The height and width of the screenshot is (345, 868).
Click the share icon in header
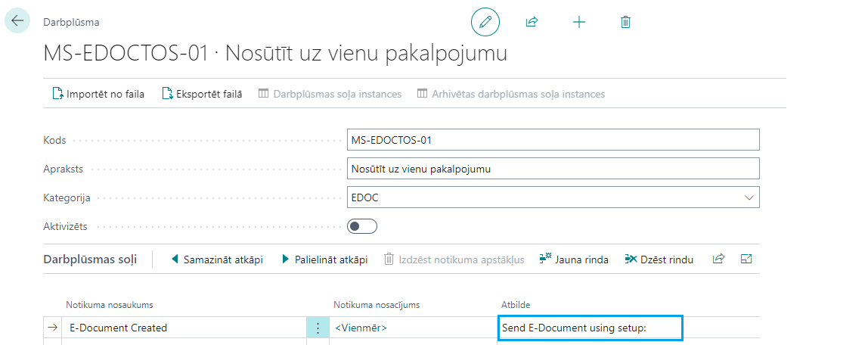[x=532, y=22]
